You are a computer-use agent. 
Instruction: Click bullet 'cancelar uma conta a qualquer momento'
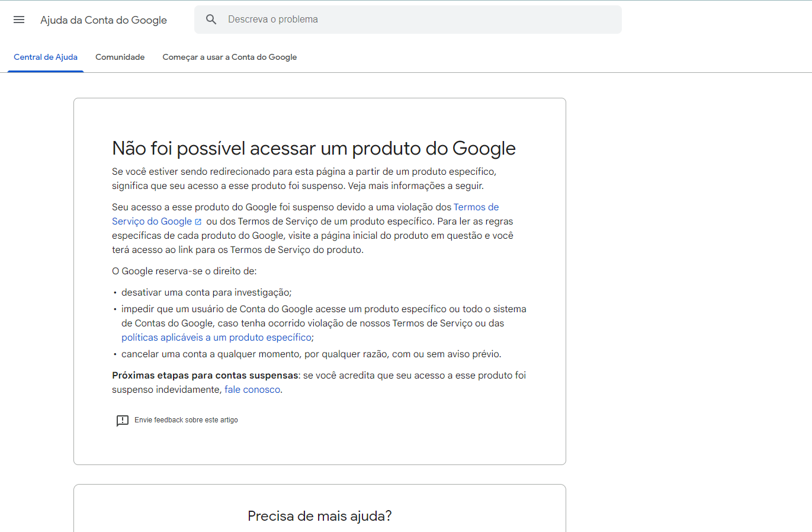[312, 354]
